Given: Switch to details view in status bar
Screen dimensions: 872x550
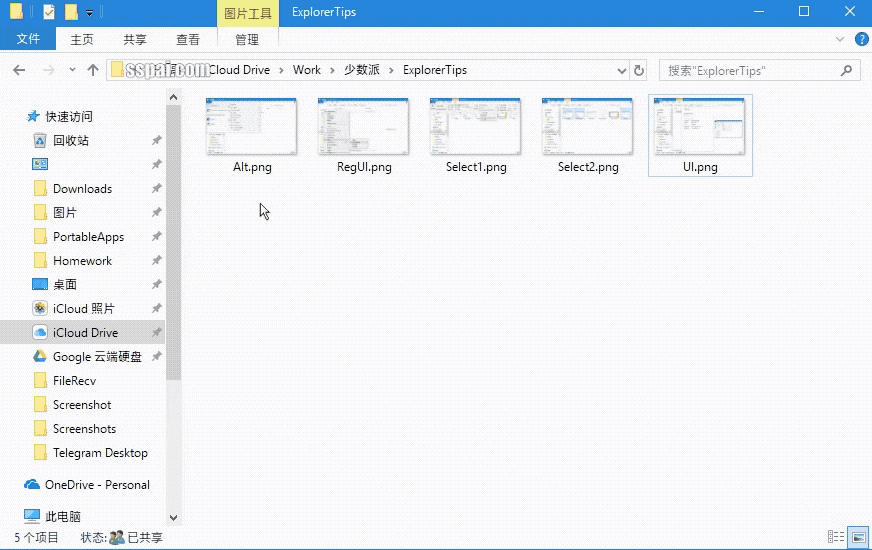Looking at the screenshot, I should pyautogui.click(x=836, y=537).
